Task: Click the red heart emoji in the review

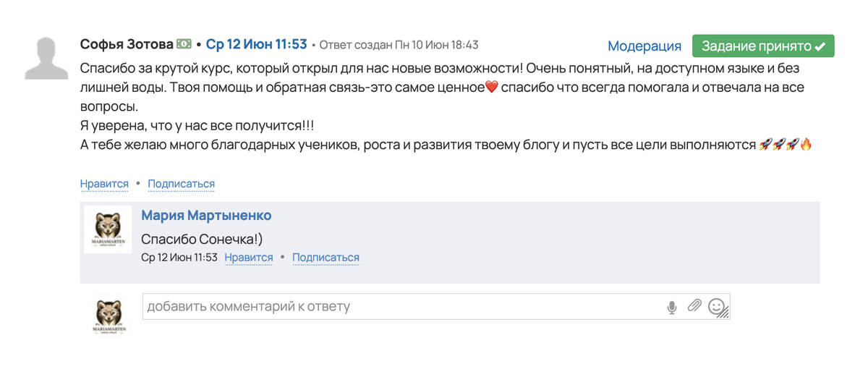Action: click(x=492, y=88)
